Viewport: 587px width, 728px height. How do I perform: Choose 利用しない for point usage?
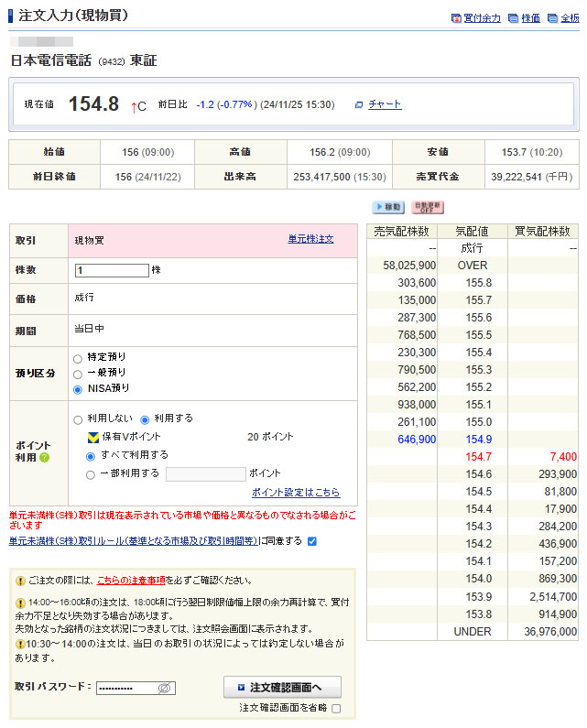point(78,418)
